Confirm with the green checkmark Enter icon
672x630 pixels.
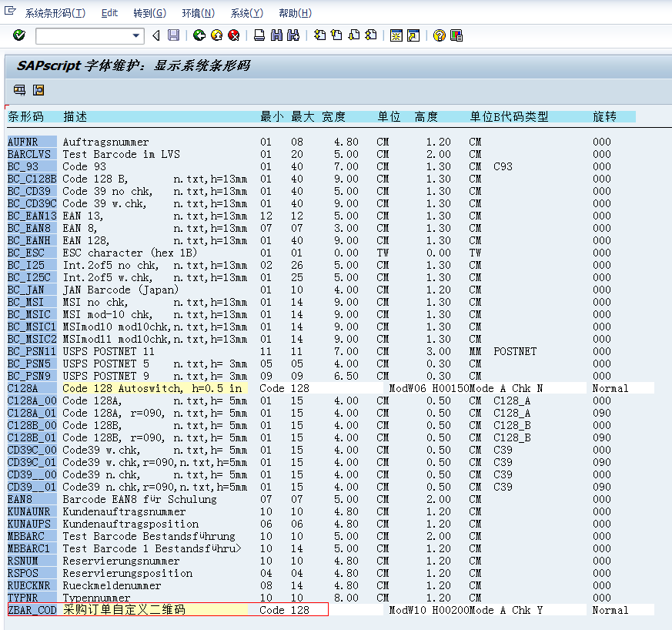[x=18, y=35]
